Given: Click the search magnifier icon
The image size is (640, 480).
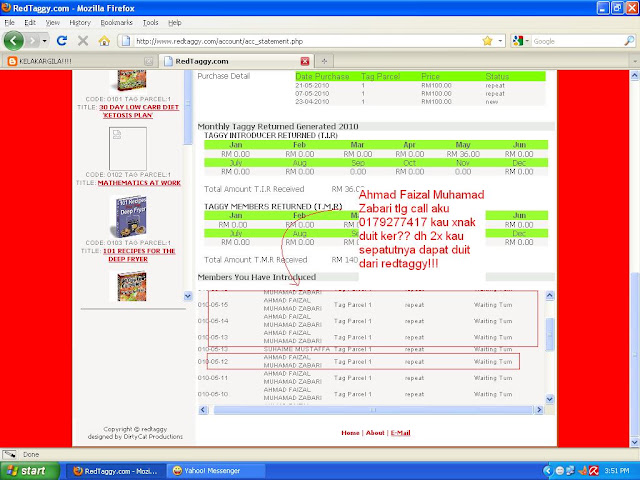Looking at the screenshot, I should tap(629, 41).
